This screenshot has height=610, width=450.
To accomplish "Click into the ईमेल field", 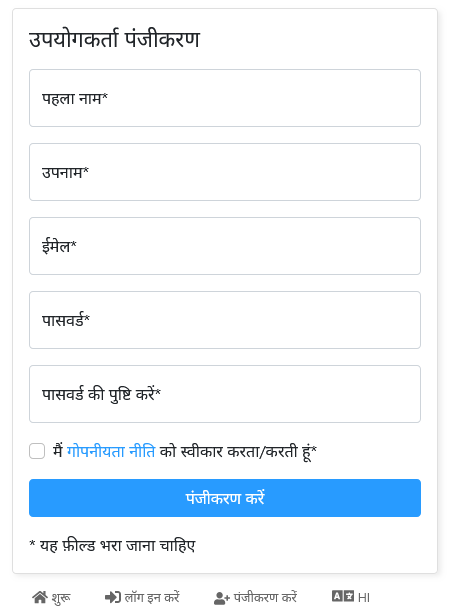I will 225,246.
